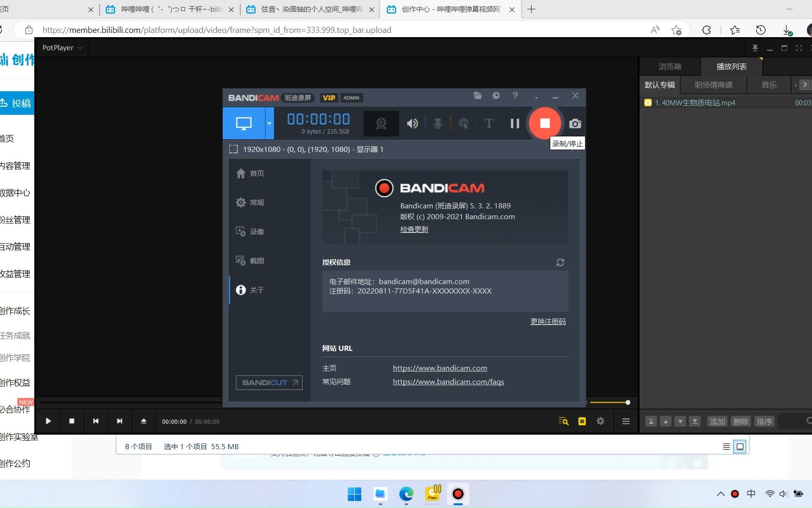Play the video in PotPlayer
Viewport: 812px width, 508px height.
(48, 421)
